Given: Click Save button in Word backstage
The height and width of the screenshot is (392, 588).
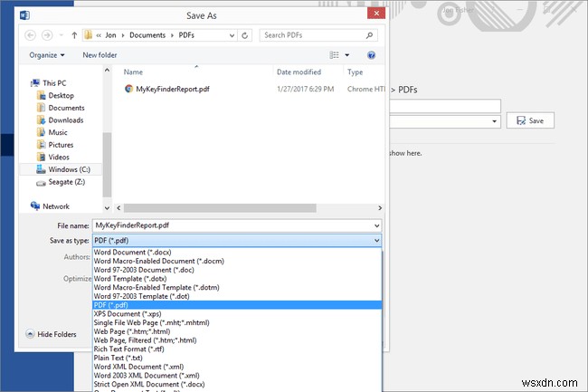Looking at the screenshot, I should [x=530, y=120].
